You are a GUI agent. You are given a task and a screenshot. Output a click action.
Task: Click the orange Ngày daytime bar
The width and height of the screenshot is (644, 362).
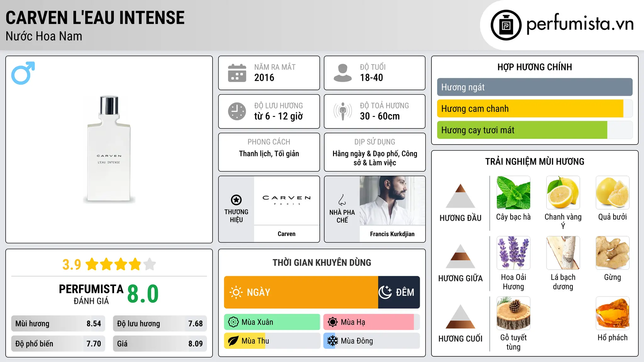(301, 292)
